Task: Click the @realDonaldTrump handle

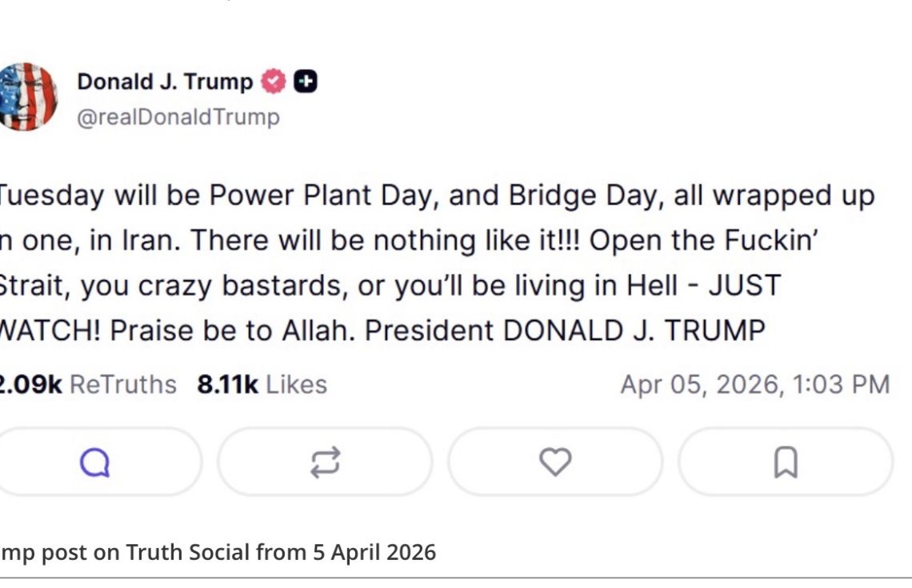Action: tap(178, 117)
